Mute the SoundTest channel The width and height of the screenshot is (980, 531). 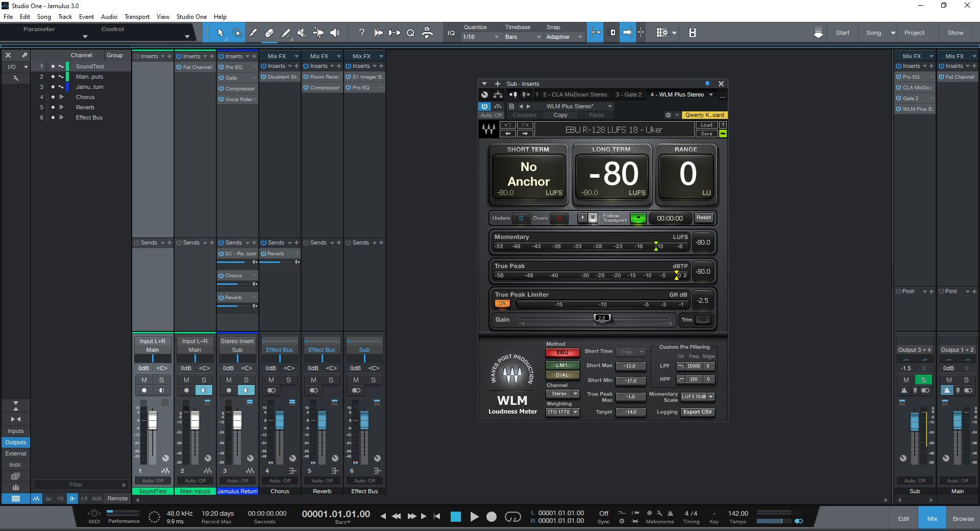[144, 380]
